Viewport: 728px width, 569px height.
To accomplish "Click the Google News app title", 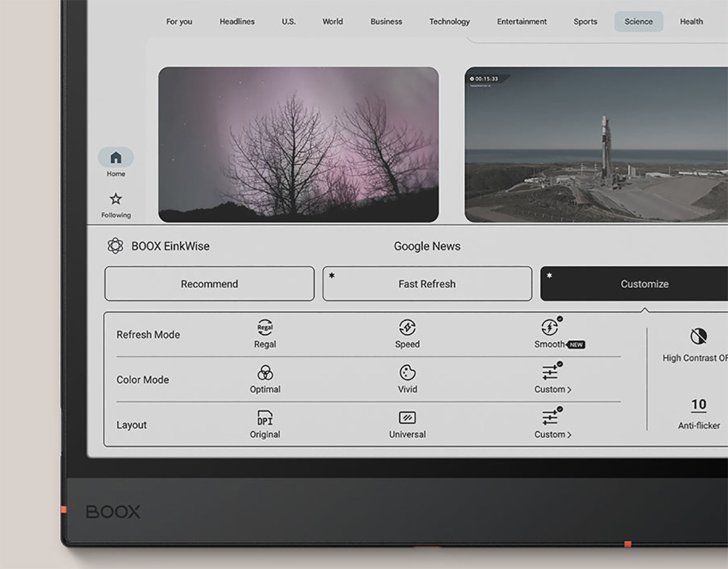I will 427,246.
